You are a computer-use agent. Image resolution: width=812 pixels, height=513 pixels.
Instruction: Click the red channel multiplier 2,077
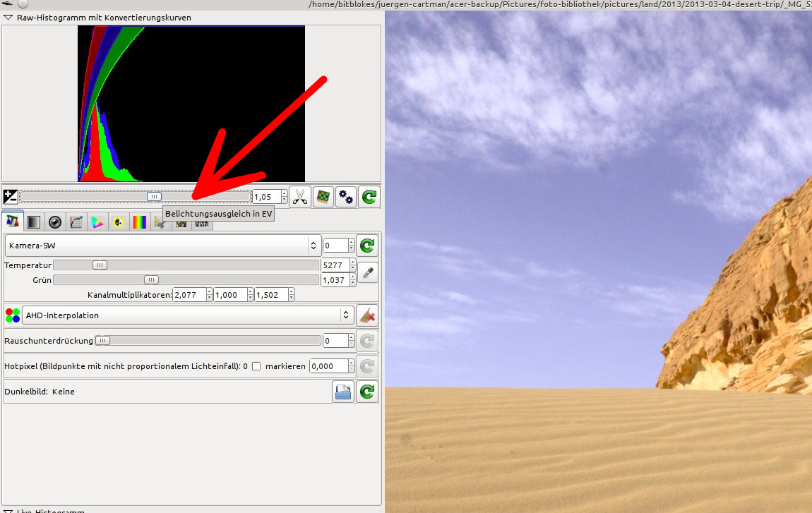(189, 295)
